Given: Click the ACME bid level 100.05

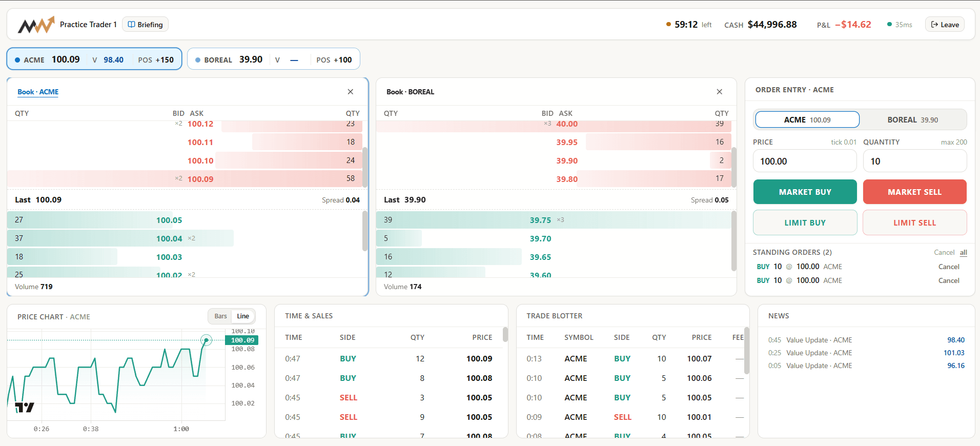Looking at the screenshot, I should click(x=185, y=220).
